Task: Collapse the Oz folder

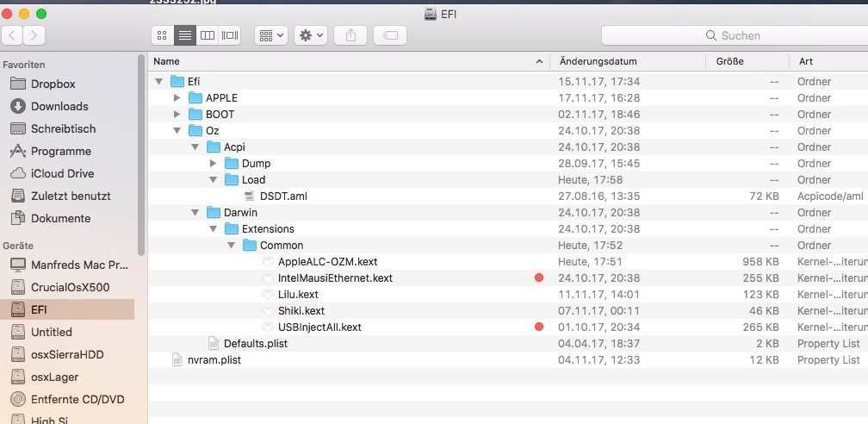Action: point(177,131)
